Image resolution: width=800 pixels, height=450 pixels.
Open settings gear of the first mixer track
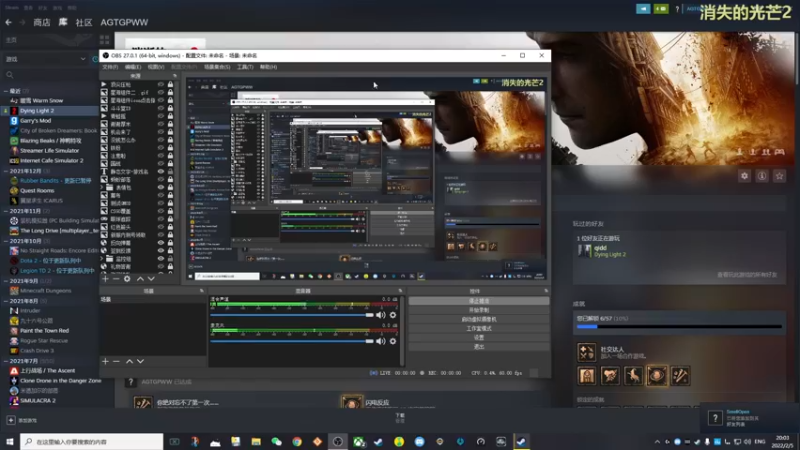point(393,315)
